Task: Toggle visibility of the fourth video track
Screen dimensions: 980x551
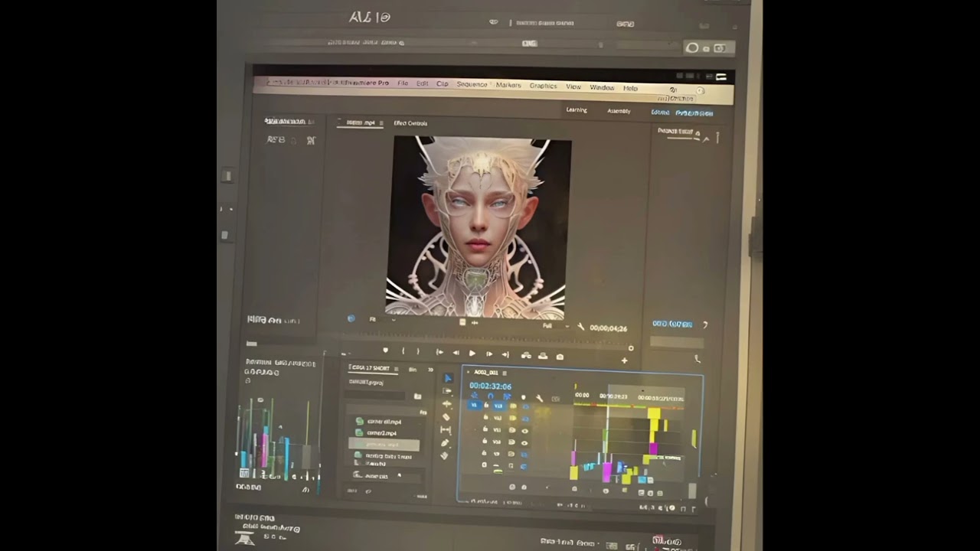Action: 524,442
